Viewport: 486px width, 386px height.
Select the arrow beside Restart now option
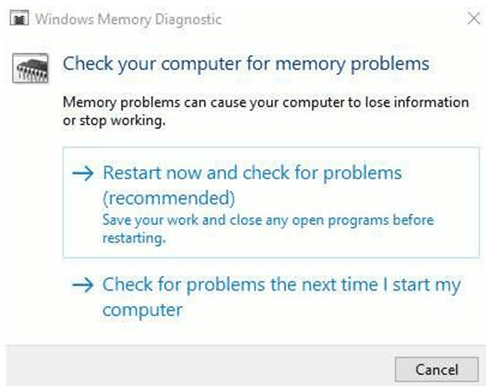[x=83, y=173]
